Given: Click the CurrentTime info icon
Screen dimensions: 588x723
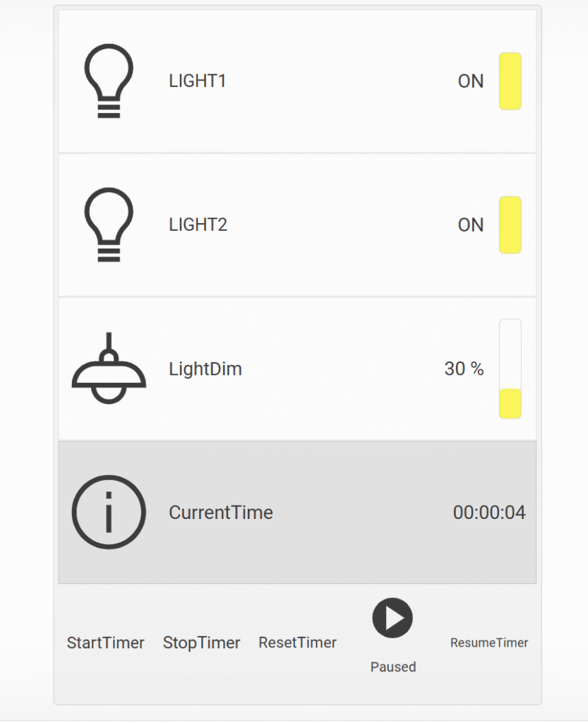Looking at the screenshot, I should pos(109,513).
